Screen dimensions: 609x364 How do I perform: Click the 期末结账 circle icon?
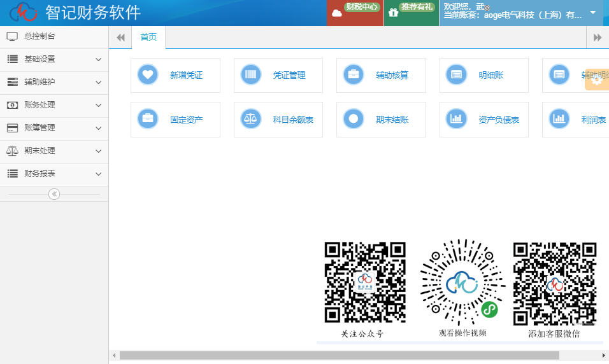point(354,118)
